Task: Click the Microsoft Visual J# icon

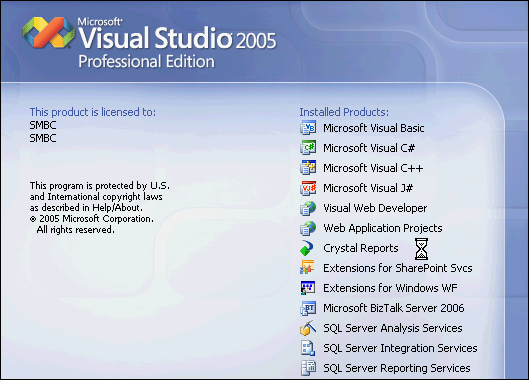Action: point(308,188)
